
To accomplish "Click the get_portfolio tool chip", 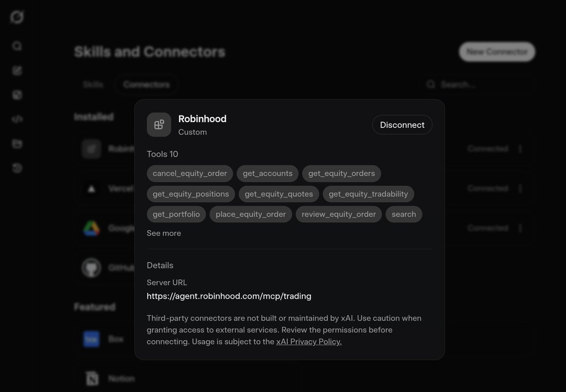I will (176, 214).
